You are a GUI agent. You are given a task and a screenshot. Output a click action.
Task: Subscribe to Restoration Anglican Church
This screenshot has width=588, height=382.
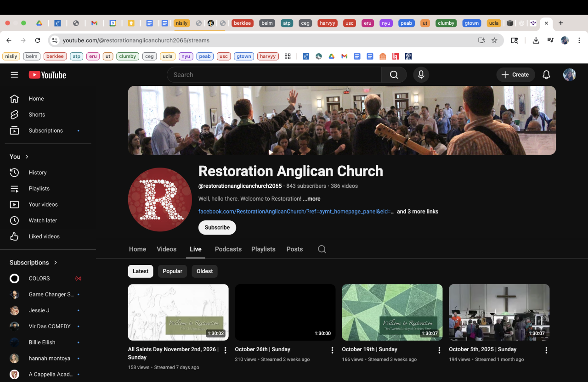tap(217, 228)
